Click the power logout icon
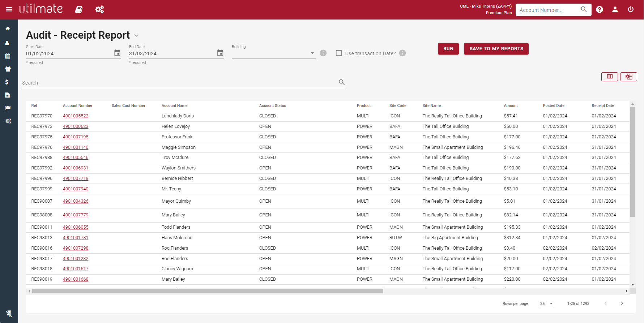This screenshot has height=323, width=644. coord(631,9)
